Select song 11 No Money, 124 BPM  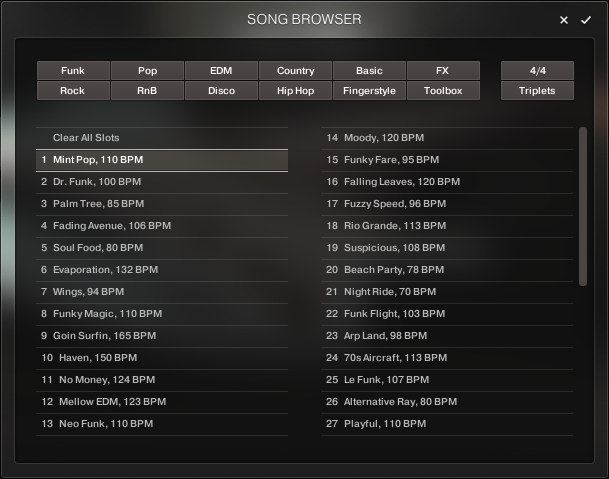pos(162,380)
